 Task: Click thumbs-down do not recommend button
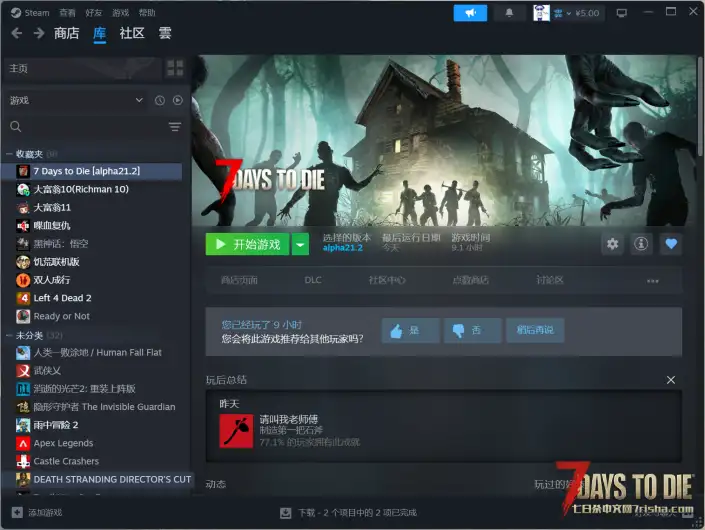point(472,330)
